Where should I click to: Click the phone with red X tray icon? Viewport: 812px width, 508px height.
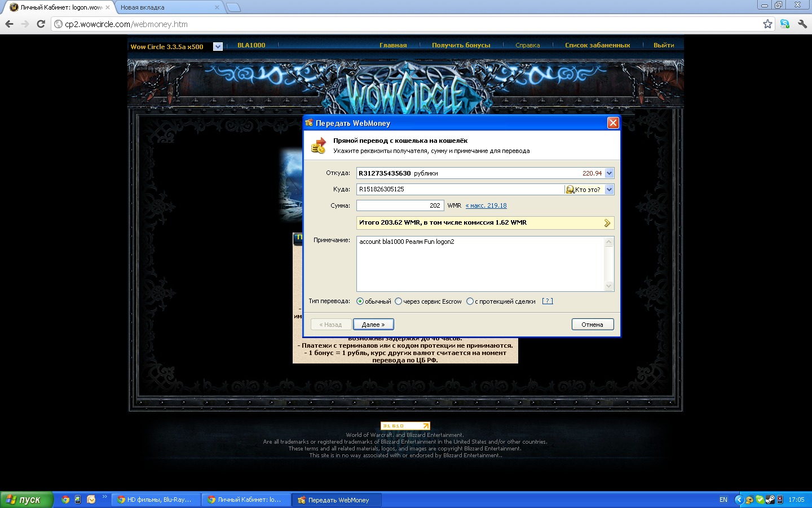coord(780,500)
